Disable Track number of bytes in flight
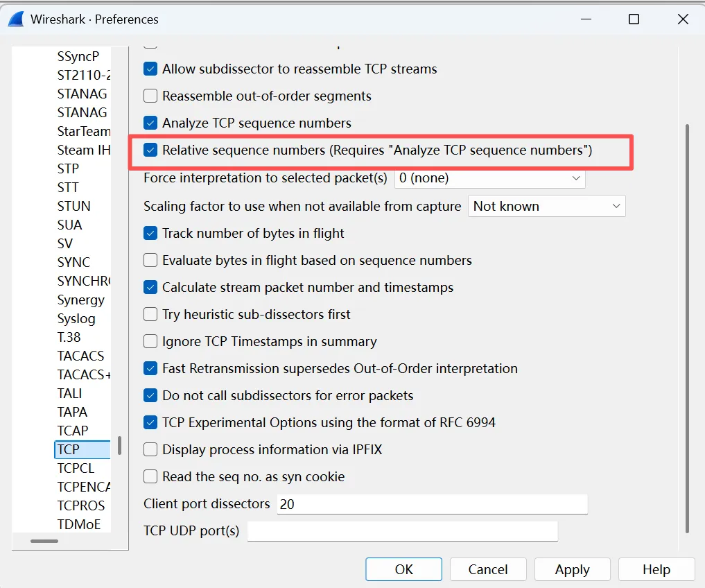Screen dimensions: 705x588 pyautogui.click(x=150, y=234)
